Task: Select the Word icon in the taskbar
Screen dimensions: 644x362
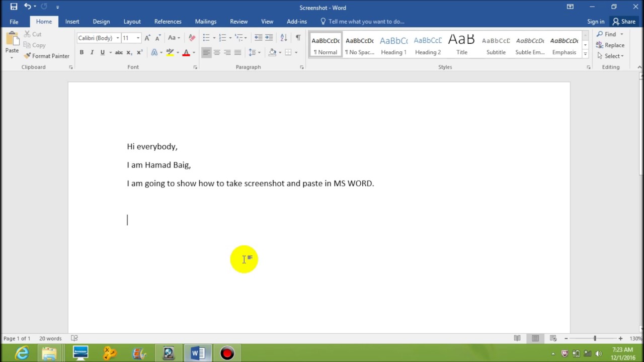Action: click(x=198, y=353)
